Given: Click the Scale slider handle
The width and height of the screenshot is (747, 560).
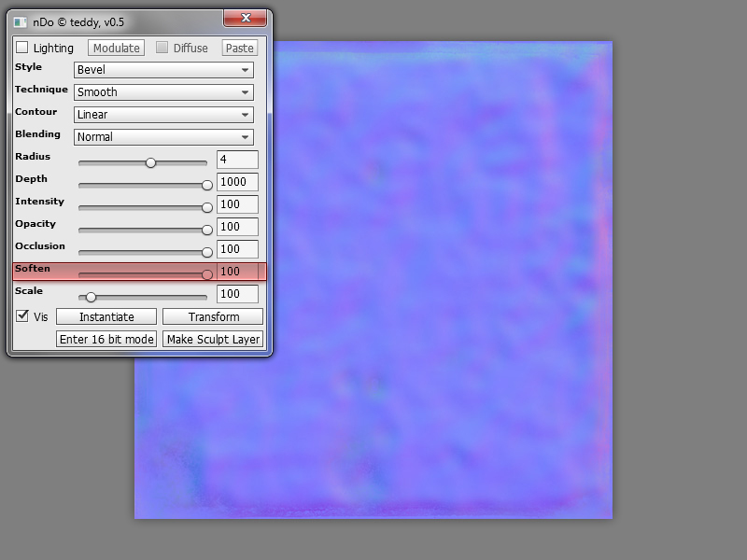Looking at the screenshot, I should click(x=91, y=297).
